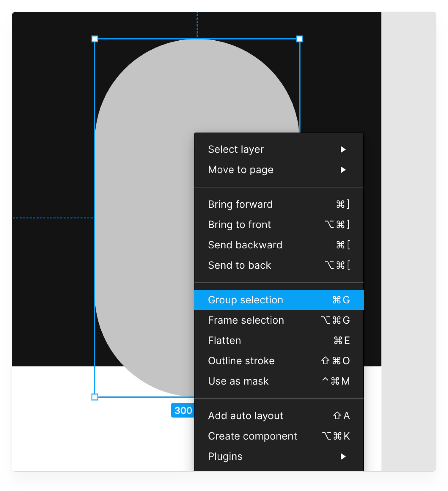Expand the Plugins submenu arrow

coord(343,456)
